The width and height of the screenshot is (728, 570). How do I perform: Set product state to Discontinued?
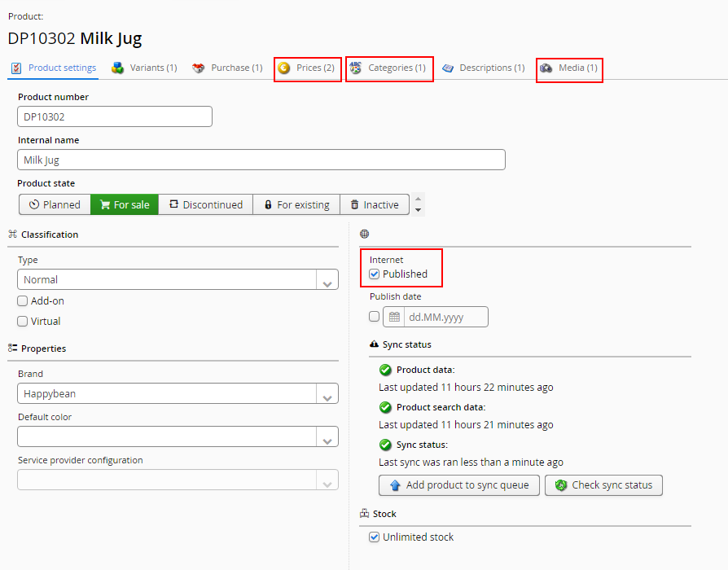[206, 205]
